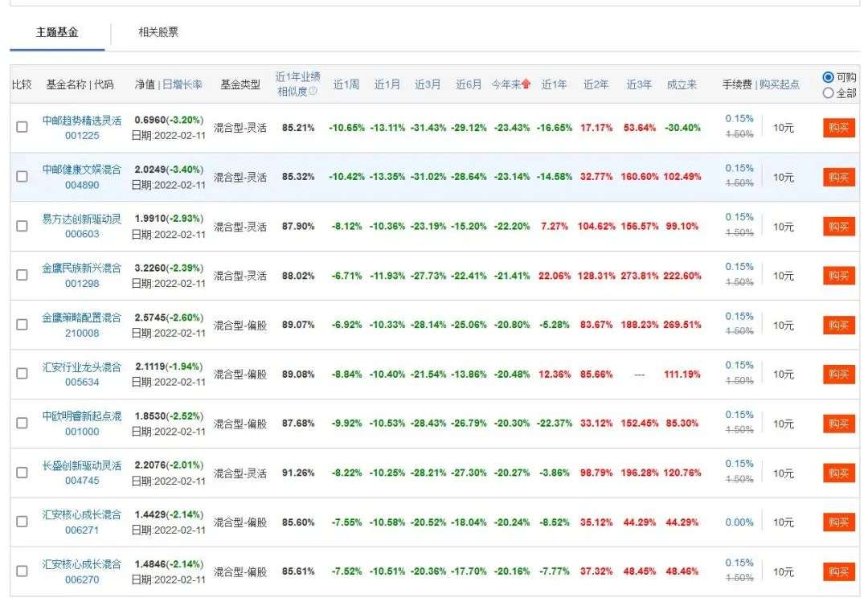Click the info icon beside 相似度
Image resolution: width=868 pixels, height=598 pixels.
pyautogui.click(x=313, y=91)
